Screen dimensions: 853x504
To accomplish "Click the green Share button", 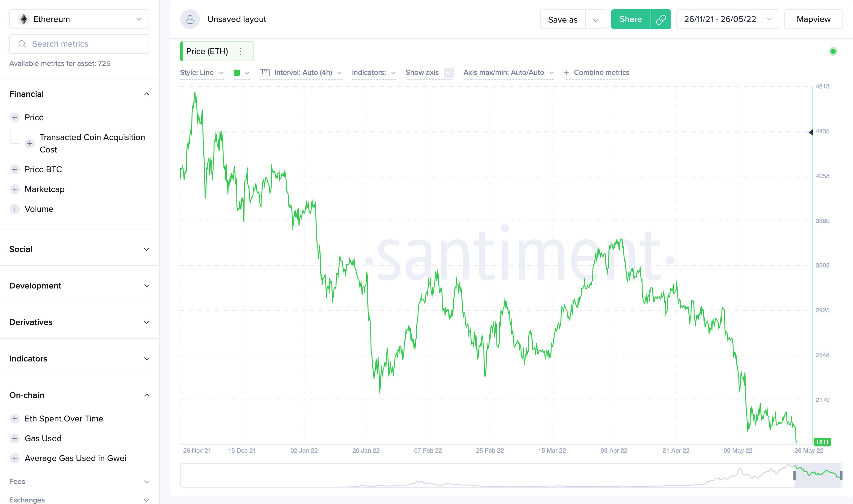I will [x=631, y=19].
